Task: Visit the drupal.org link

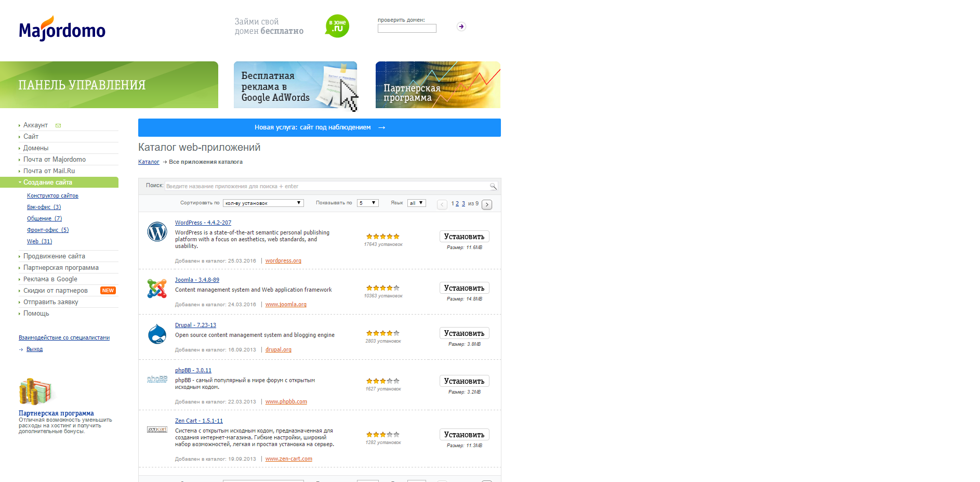Action: point(279,350)
